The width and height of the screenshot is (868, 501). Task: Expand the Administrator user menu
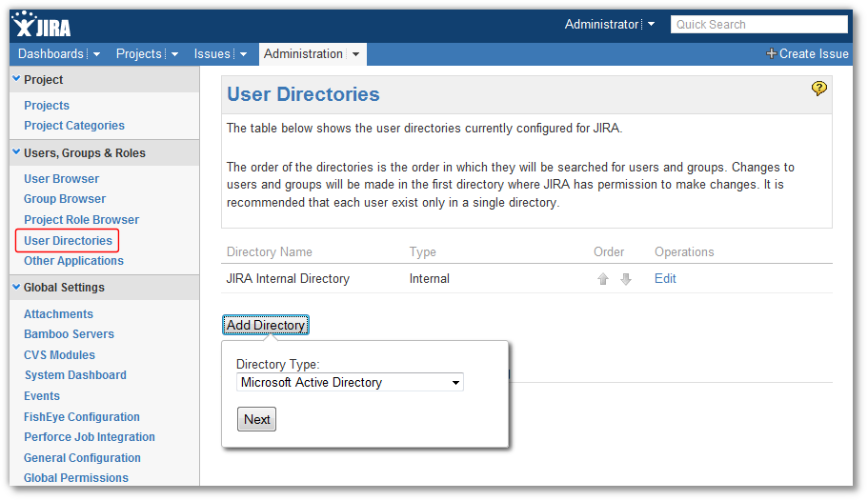(x=651, y=25)
